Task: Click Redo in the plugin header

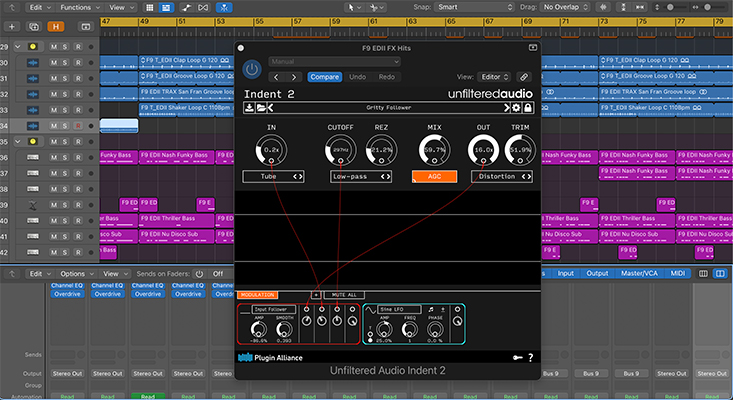Action: pos(387,77)
